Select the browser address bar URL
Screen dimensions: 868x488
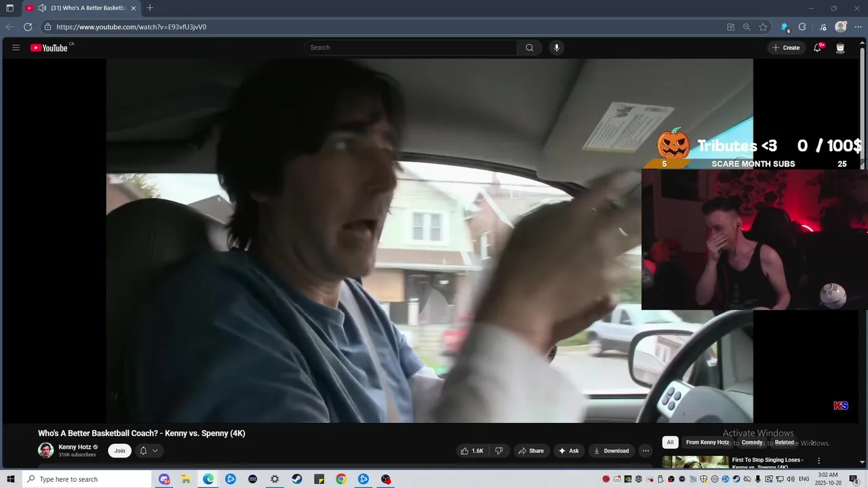point(132,27)
